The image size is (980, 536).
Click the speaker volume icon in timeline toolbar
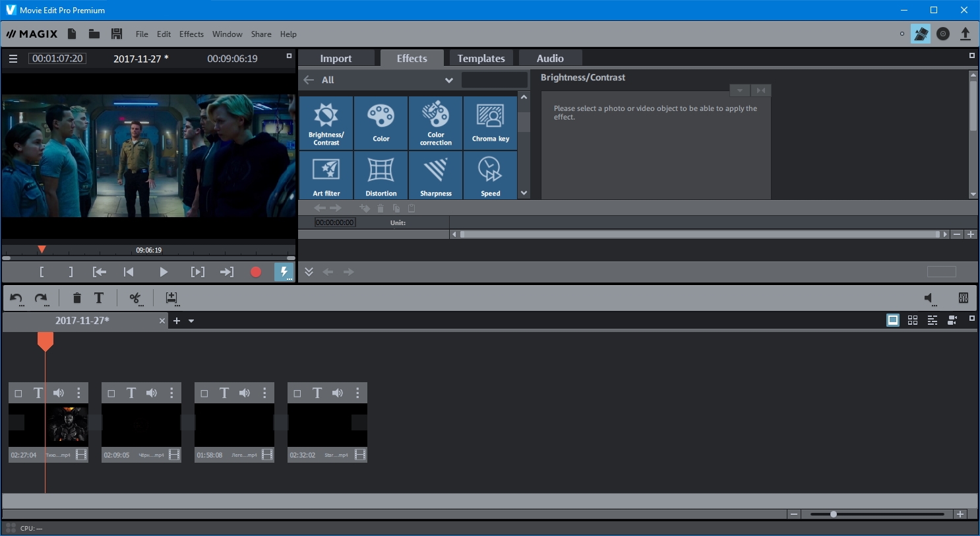pyautogui.click(x=930, y=298)
